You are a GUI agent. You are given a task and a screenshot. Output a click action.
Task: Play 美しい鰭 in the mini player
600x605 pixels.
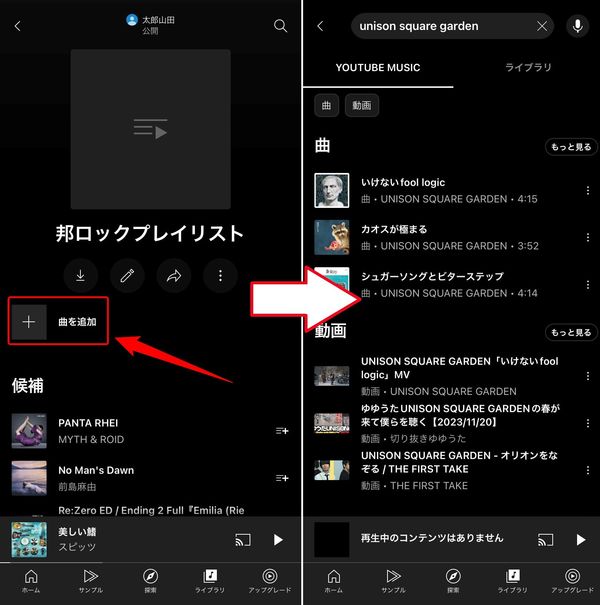point(278,539)
